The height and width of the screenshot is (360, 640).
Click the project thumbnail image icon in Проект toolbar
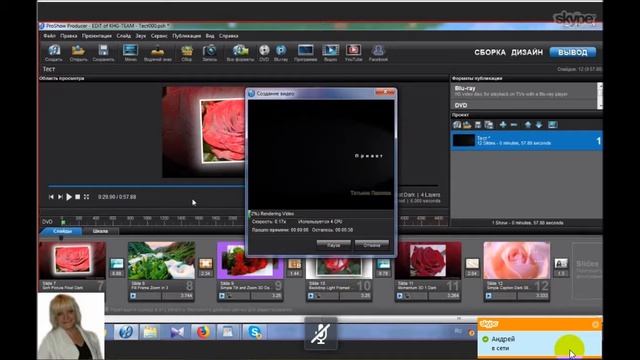point(553,125)
